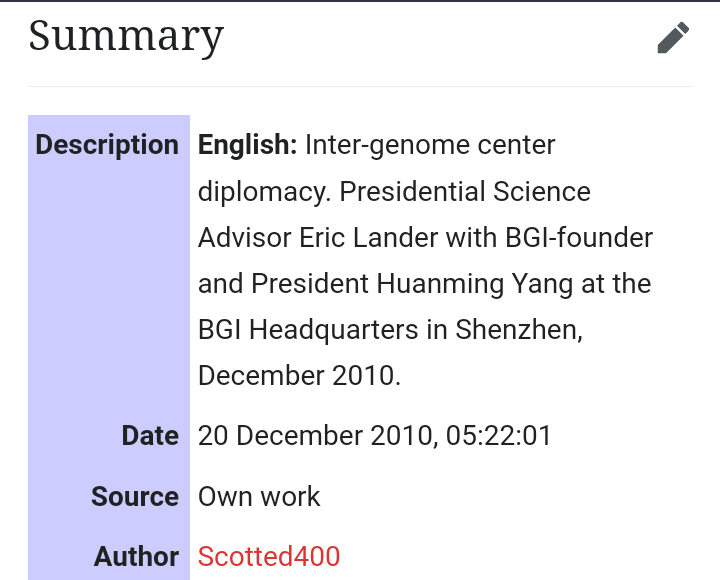720x580 pixels.
Task: Click the words 'Inter-genome center'
Action: point(430,145)
